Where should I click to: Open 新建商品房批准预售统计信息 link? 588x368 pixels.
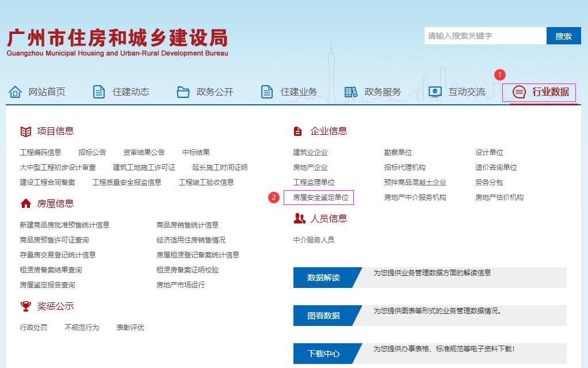pos(64,225)
